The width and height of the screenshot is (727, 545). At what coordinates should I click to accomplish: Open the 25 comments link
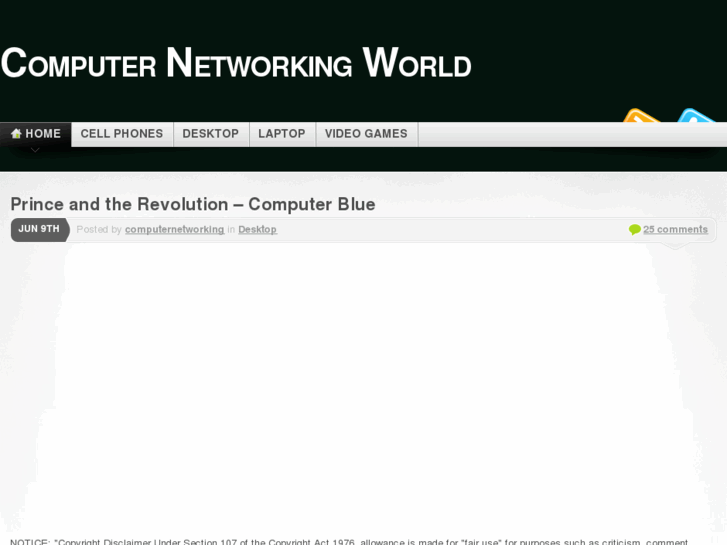click(675, 230)
